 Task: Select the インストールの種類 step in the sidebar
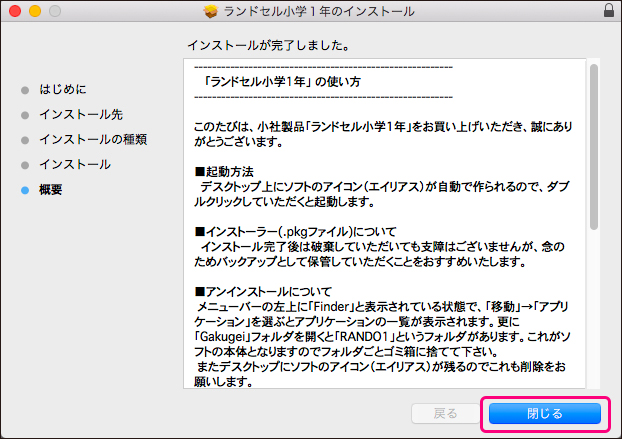click(93, 140)
